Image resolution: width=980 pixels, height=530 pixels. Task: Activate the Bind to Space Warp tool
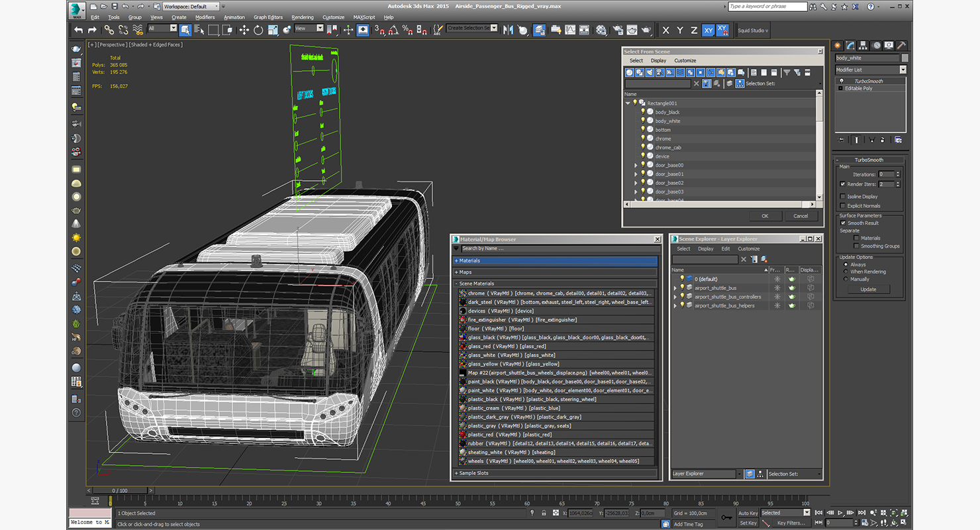pyautogui.click(x=138, y=30)
